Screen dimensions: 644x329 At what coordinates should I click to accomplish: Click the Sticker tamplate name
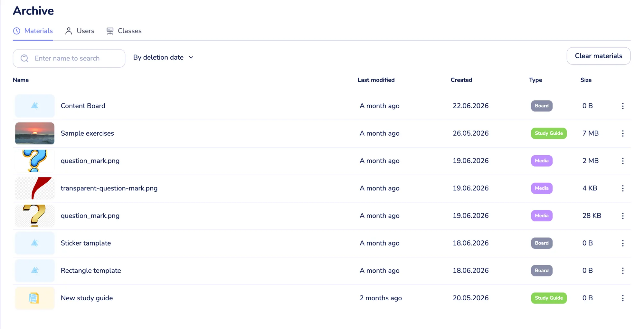(x=86, y=243)
